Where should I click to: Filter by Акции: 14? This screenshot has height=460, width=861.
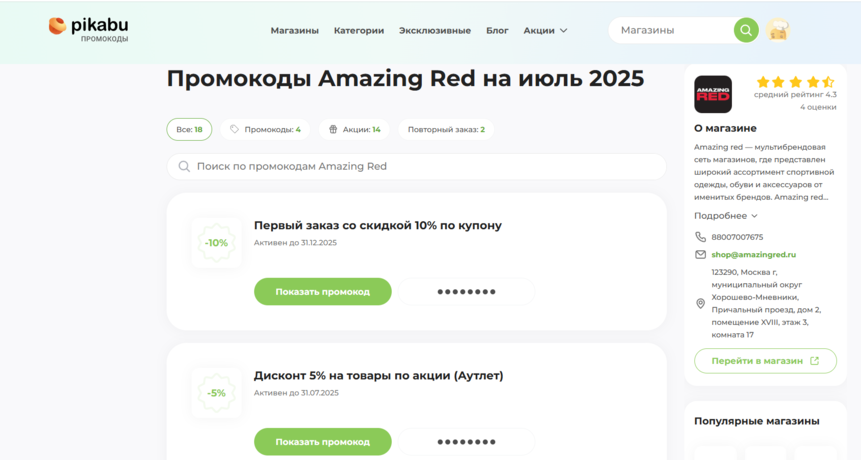354,130
